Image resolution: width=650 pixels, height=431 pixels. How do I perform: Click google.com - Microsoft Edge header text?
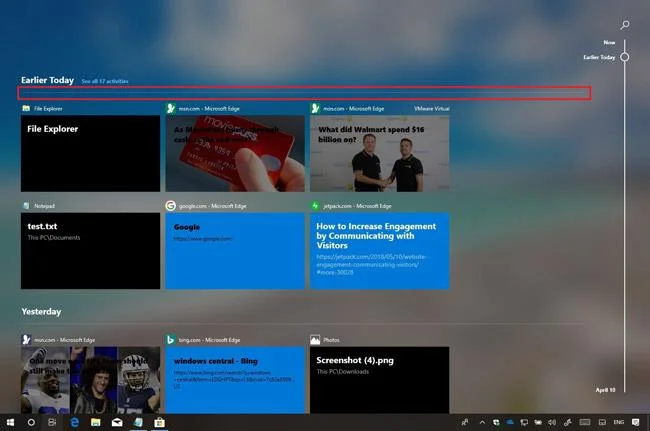coord(213,206)
